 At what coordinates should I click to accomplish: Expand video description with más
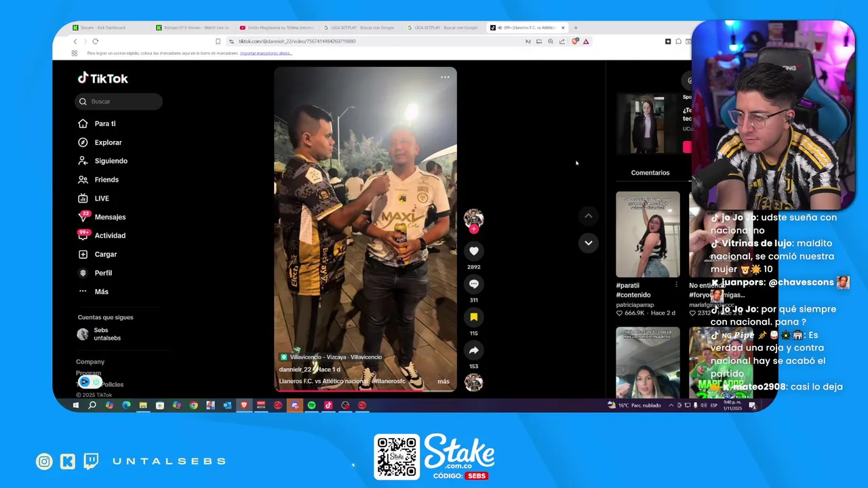pos(443,381)
